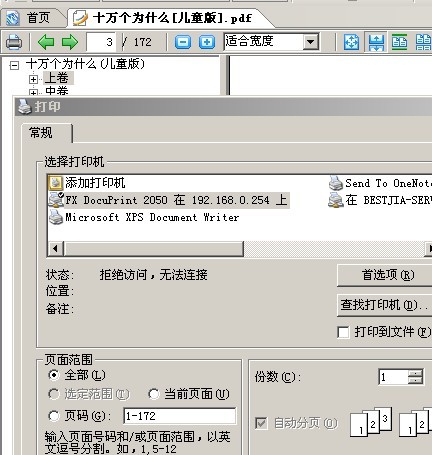
Task: Click the fit-page icon with four arrows
Action: (351, 42)
